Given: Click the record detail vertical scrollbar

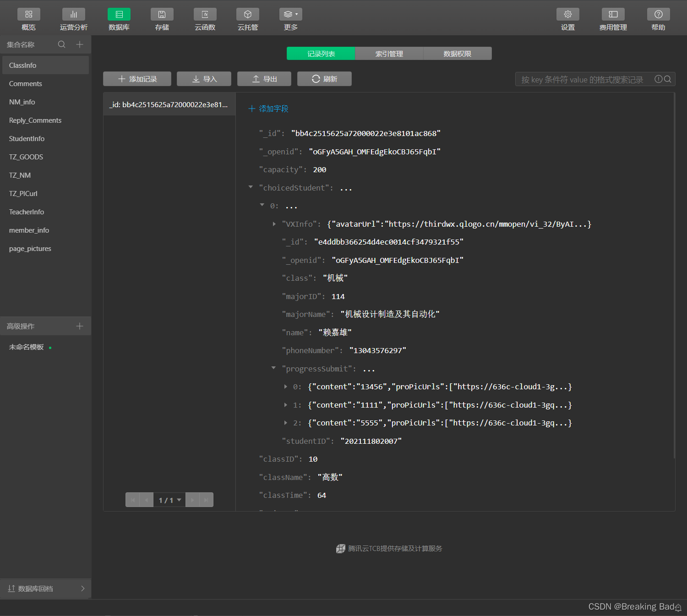Looking at the screenshot, I should [x=674, y=275].
